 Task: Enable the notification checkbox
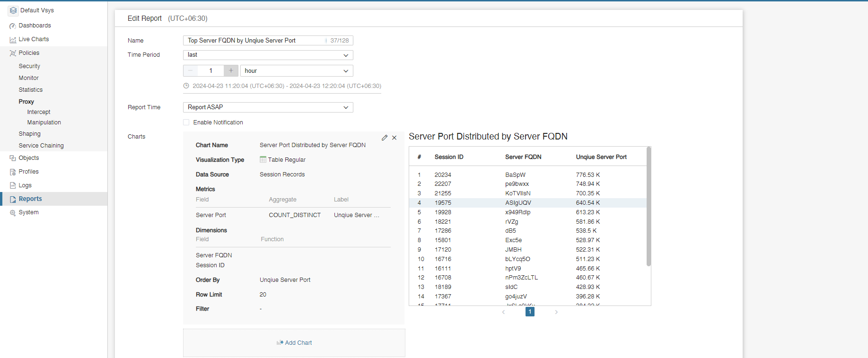(x=186, y=122)
